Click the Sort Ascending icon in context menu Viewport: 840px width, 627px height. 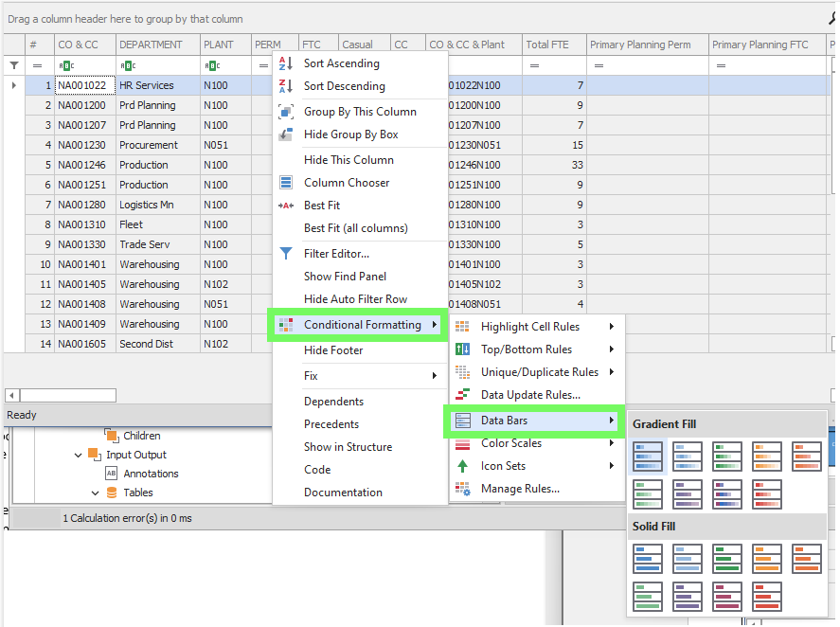click(286, 63)
